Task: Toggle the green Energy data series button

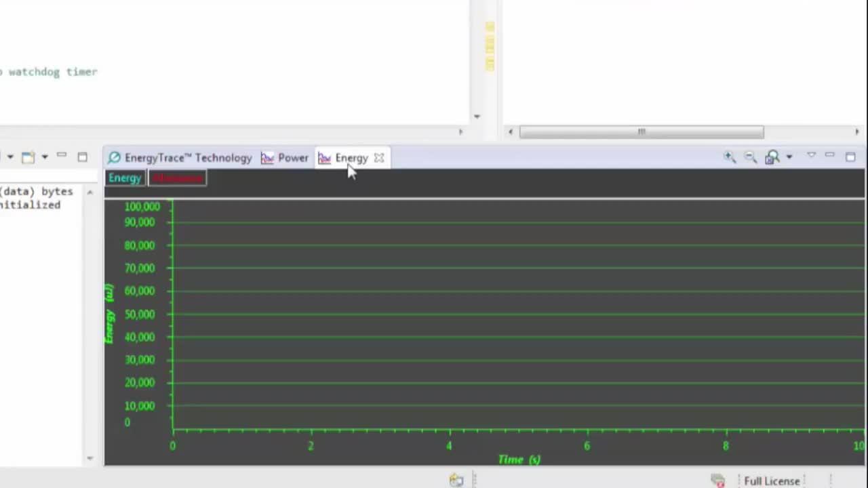Action: coord(125,178)
